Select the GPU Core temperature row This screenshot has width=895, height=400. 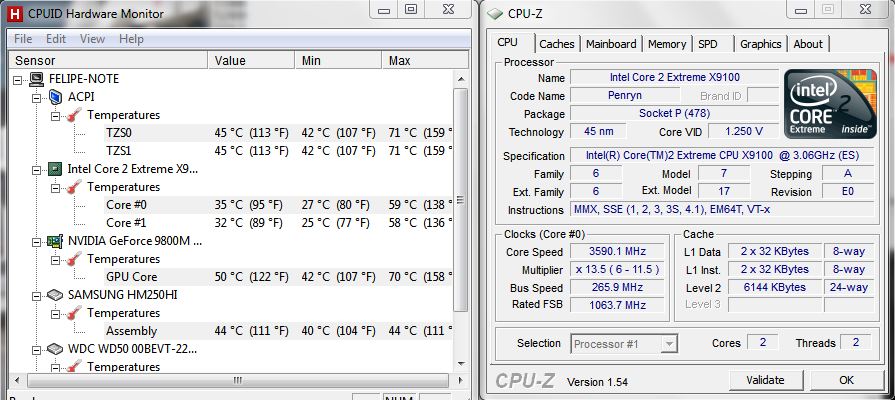pyautogui.click(x=279, y=277)
